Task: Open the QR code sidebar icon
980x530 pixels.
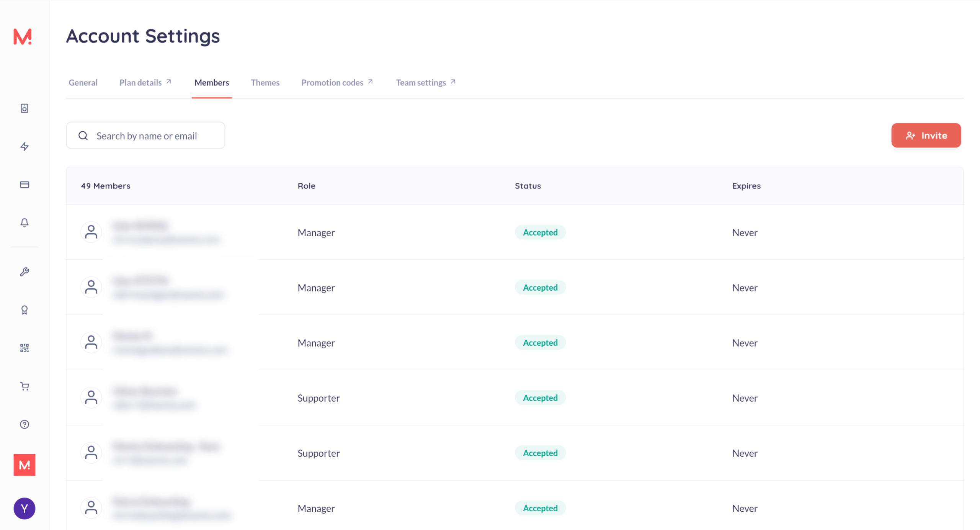Action: coord(24,348)
